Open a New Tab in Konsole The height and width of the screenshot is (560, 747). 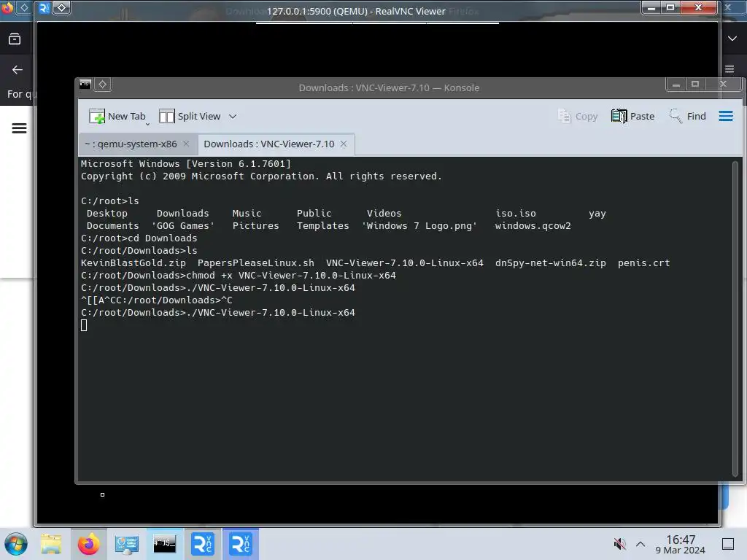pos(117,116)
